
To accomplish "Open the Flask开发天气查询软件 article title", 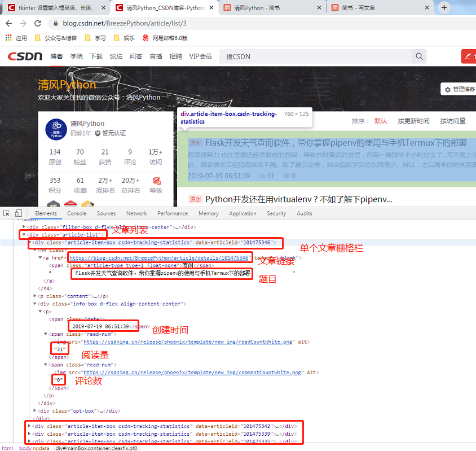I will pos(336,143).
